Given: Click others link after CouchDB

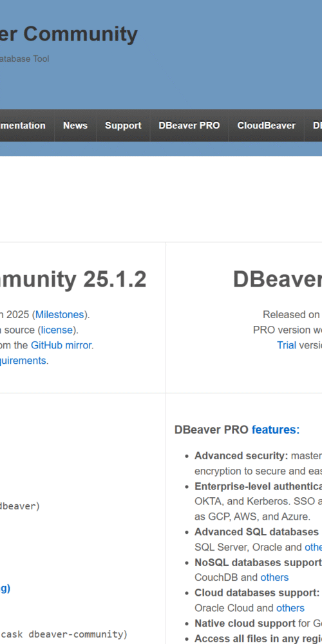Looking at the screenshot, I should pyautogui.click(x=274, y=578).
